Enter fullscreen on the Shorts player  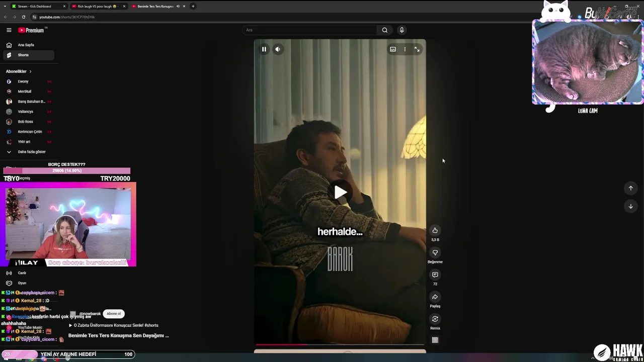pyautogui.click(x=417, y=49)
